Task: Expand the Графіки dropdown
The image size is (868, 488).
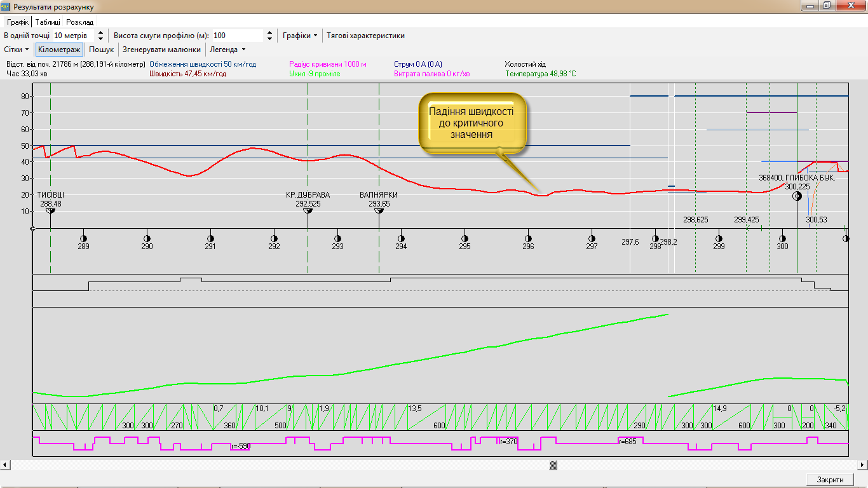Action: click(x=300, y=36)
